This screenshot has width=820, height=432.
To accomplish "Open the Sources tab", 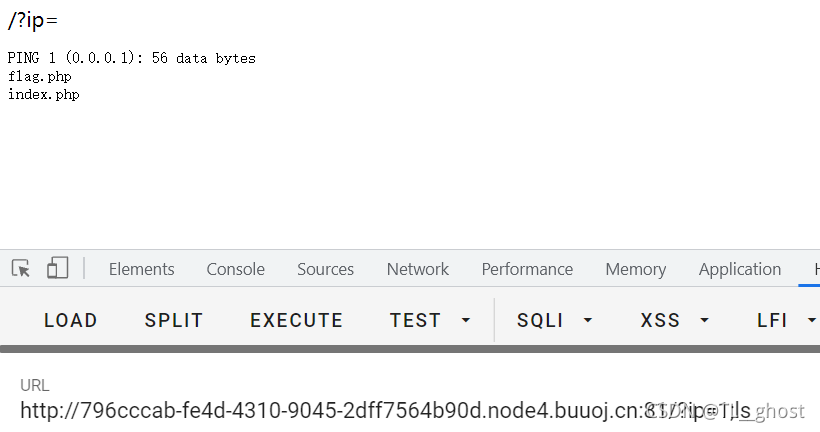I will [325, 269].
